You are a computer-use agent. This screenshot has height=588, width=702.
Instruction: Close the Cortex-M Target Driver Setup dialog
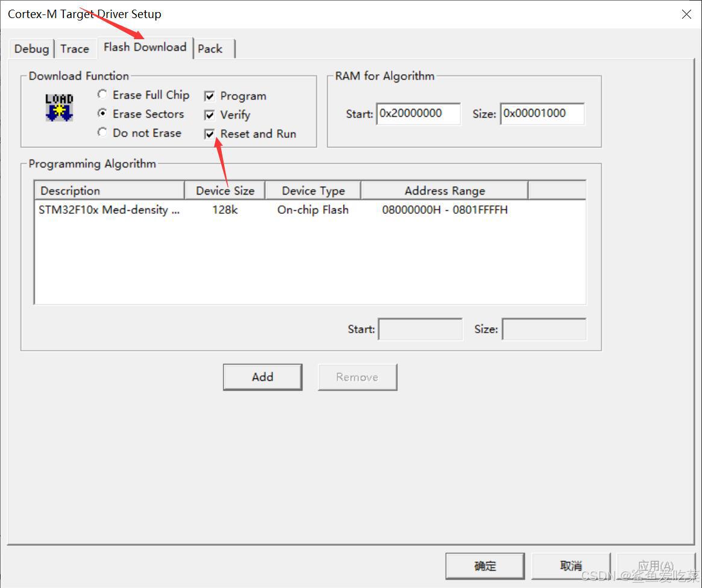point(686,14)
